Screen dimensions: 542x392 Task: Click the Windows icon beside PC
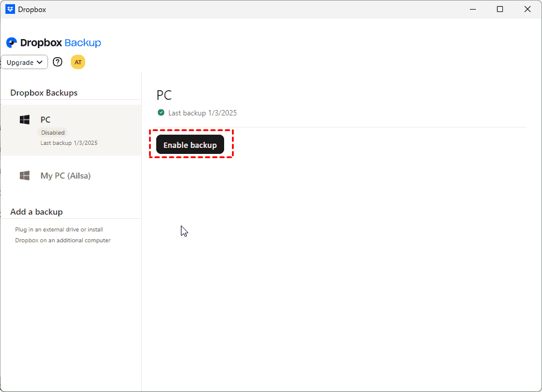[25, 120]
